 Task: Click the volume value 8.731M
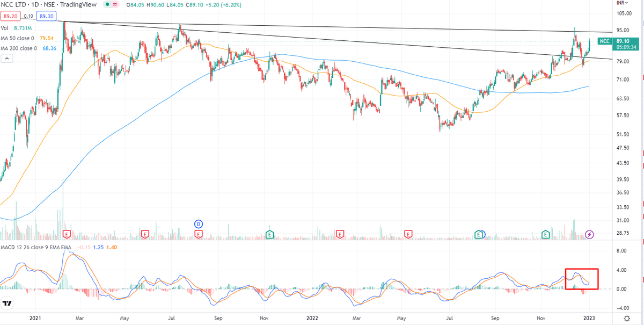[24, 28]
